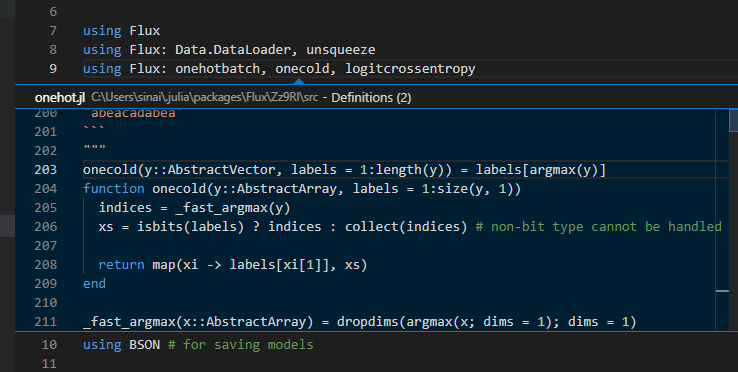The image size is (738, 372).
Task: Click the 'end' keyword on line 209
Action: click(95, 283)
